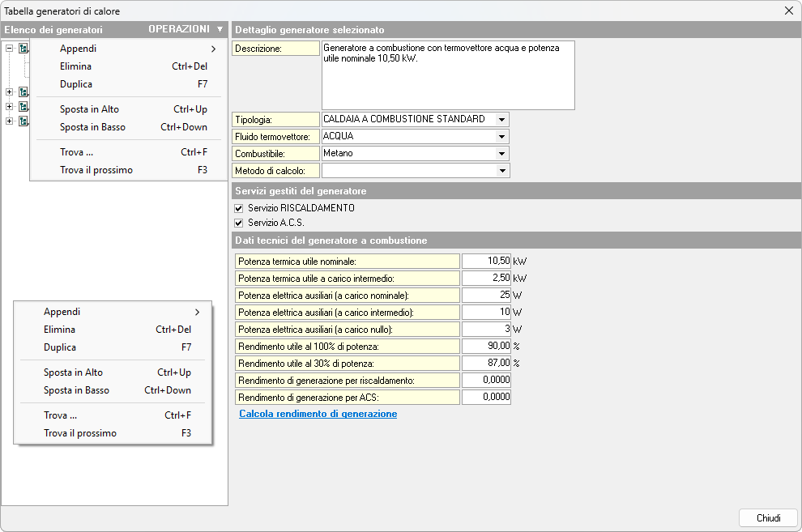Open the Fluido termovettore dropdown
Image resolution: width=802 pixels, height=532 pixels.
pyautogui.click(x=502, y=137)
